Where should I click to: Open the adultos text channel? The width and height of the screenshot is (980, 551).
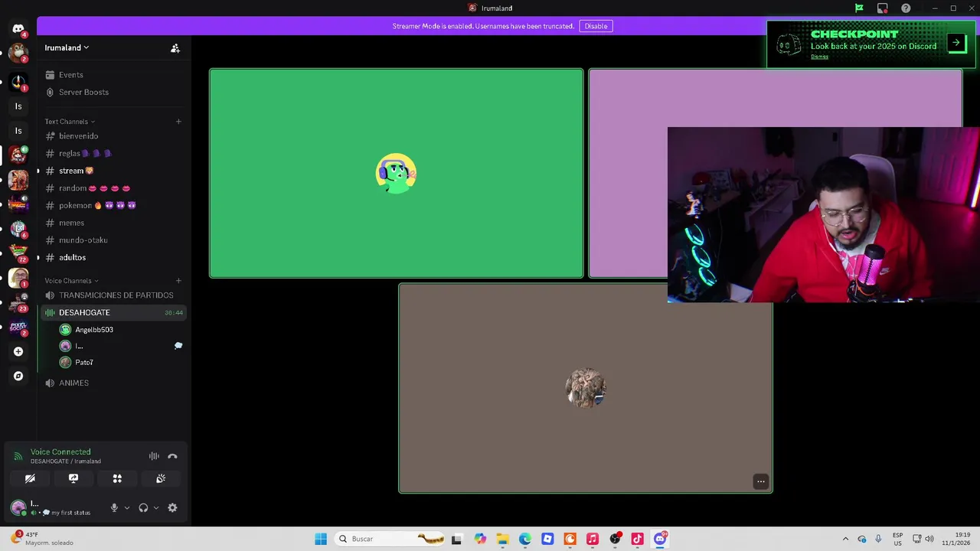tap(114, 257)
